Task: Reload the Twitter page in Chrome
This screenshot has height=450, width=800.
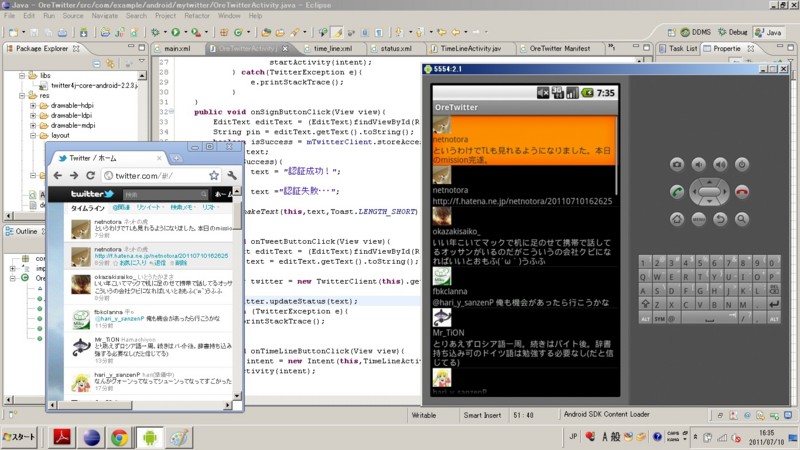Action: coord(90,176)
